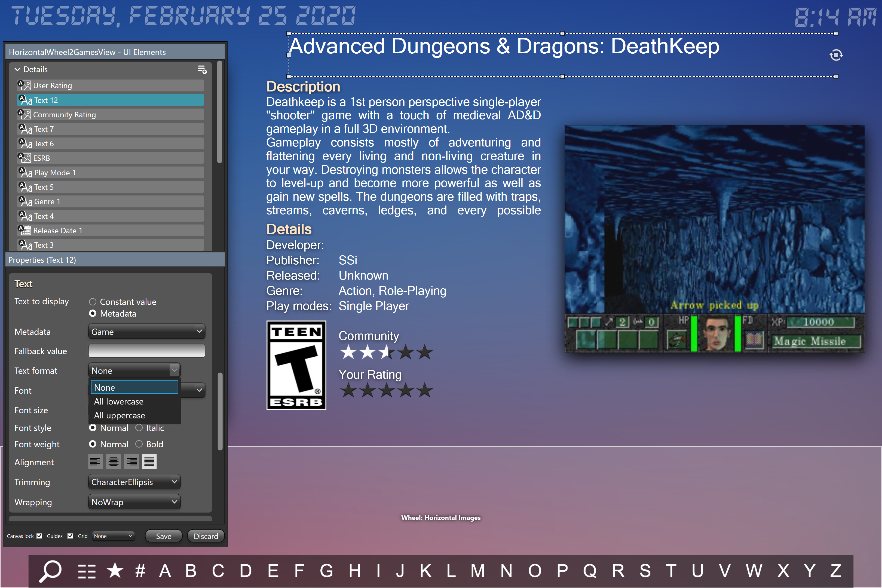Select Text 6 in element list
The image size is (882, 588).
point(110,144)
